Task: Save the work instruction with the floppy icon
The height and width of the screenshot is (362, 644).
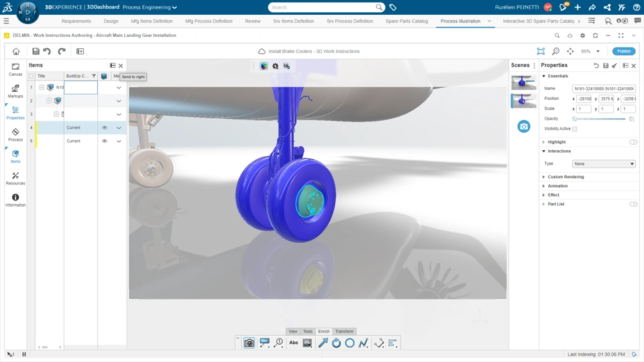Action: [x=36, y=52]
